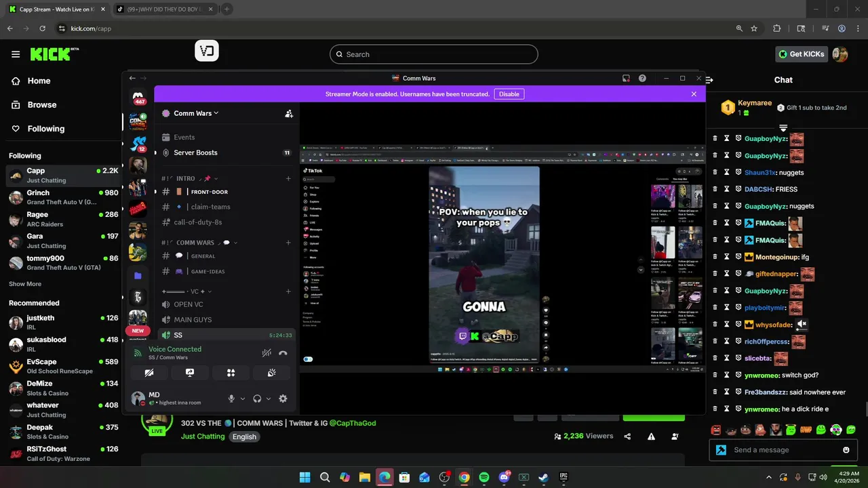Open Steam from the taskbar
Viewport: 868px width, 488px height.
(543, 477)
